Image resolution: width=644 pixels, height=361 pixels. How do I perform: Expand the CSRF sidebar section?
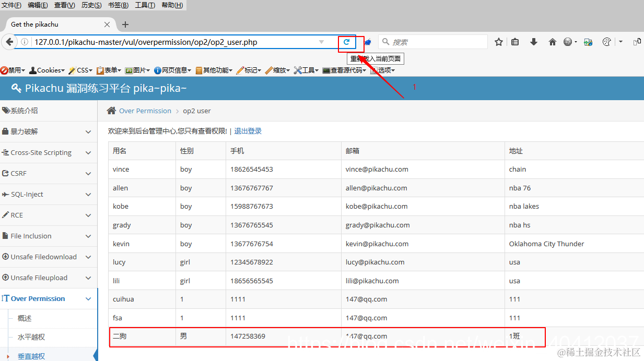49,173
